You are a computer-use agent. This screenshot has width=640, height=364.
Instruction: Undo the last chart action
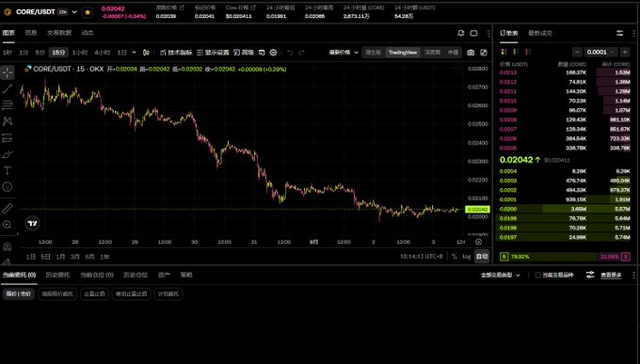pyautogui.click(x=290, y=53)
